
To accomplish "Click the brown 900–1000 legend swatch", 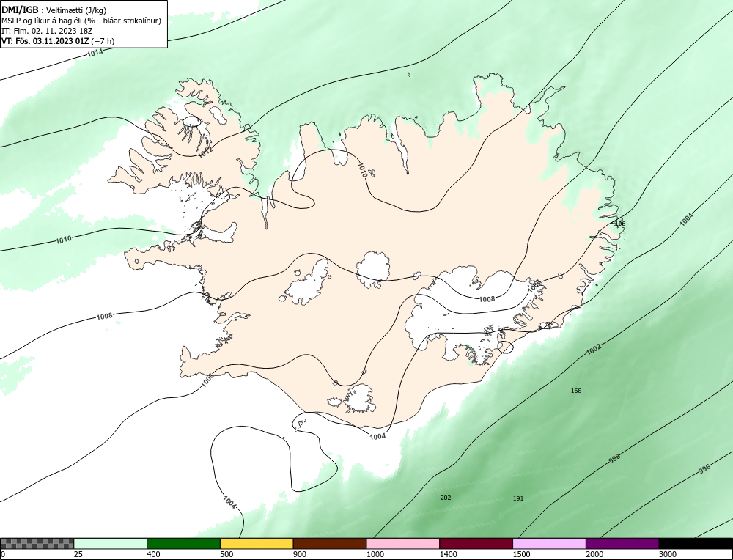I will coord(330,543).
